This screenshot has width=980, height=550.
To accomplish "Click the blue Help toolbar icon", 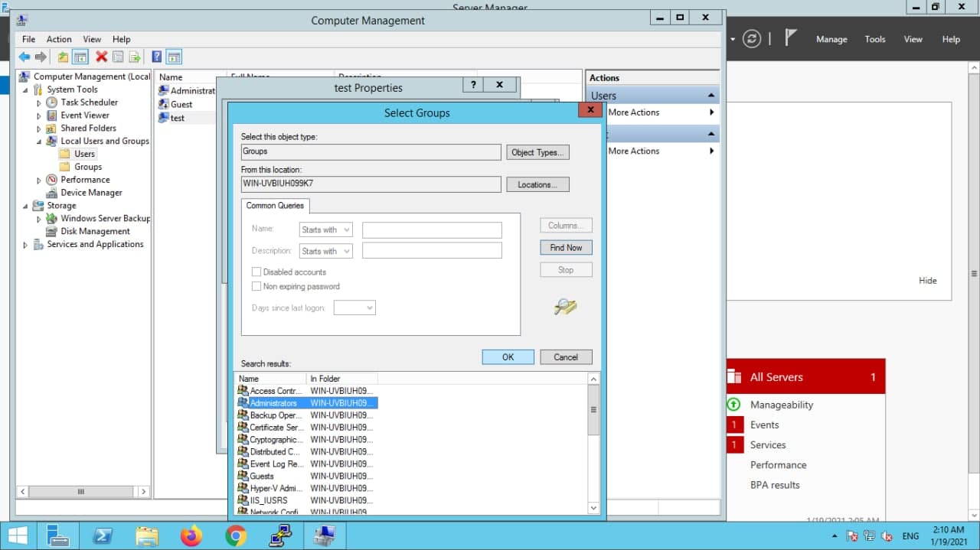I will click(x=157, y=57).
